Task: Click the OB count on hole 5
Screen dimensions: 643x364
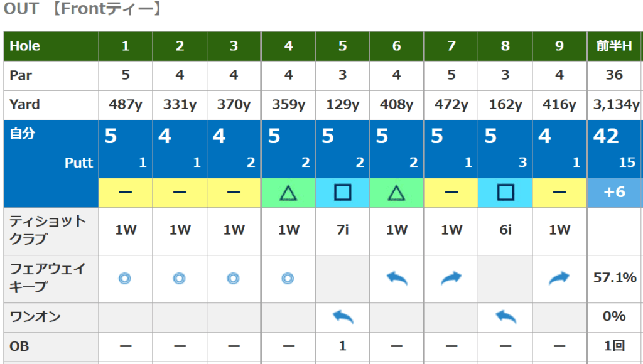Action: (x=342, y=346)
